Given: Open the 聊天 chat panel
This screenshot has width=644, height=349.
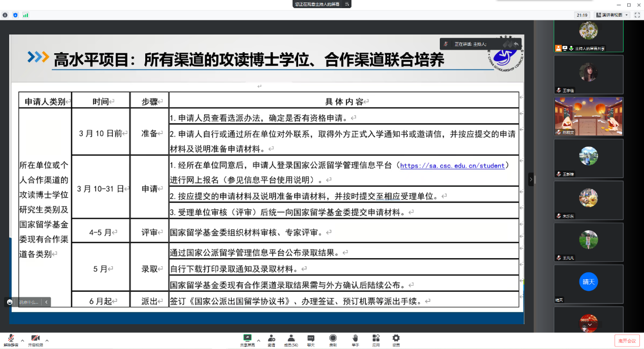Looking at the screenshot, I should tap(311, 339).
